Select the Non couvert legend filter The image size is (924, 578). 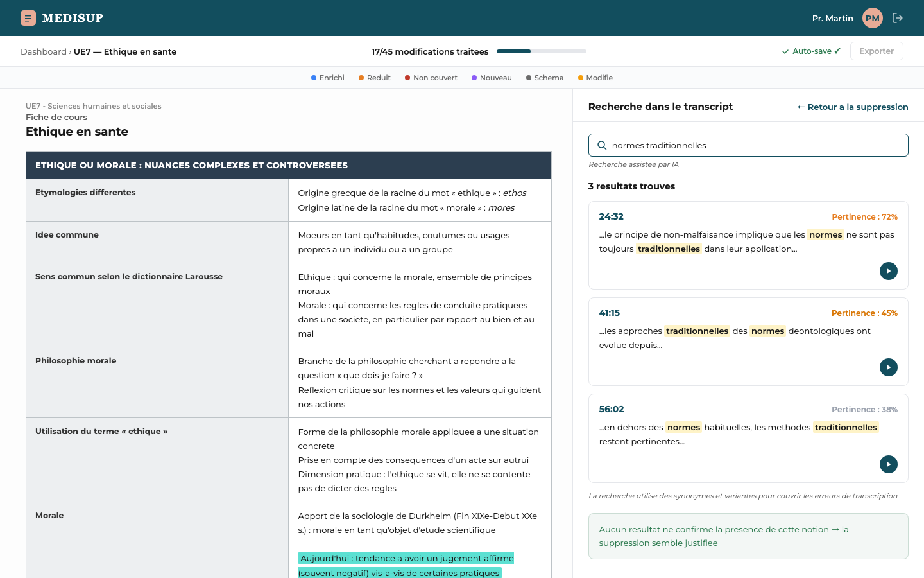pos(431,78)
